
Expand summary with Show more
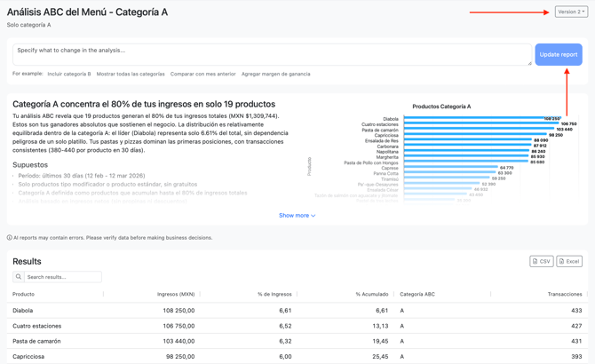(x=294, y=216)
